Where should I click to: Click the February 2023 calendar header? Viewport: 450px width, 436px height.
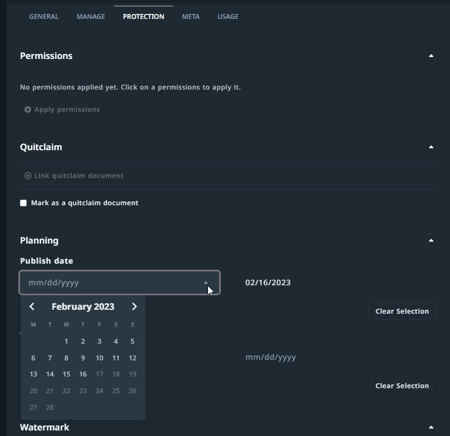pyautogui.click(x=83, y=307)
